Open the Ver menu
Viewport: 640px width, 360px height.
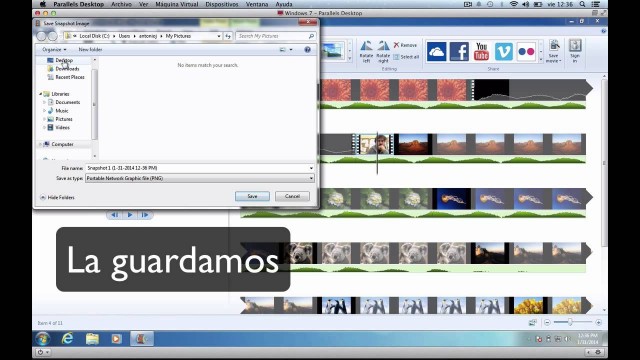pyautogui.click(x=143, y=4)
